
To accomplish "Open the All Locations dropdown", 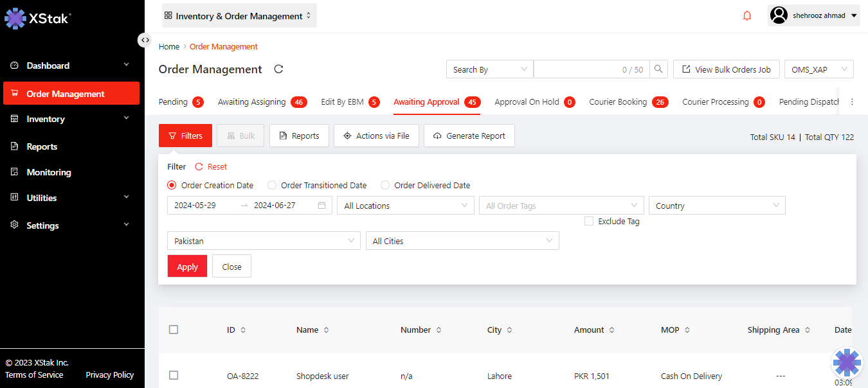I will 405,206.
